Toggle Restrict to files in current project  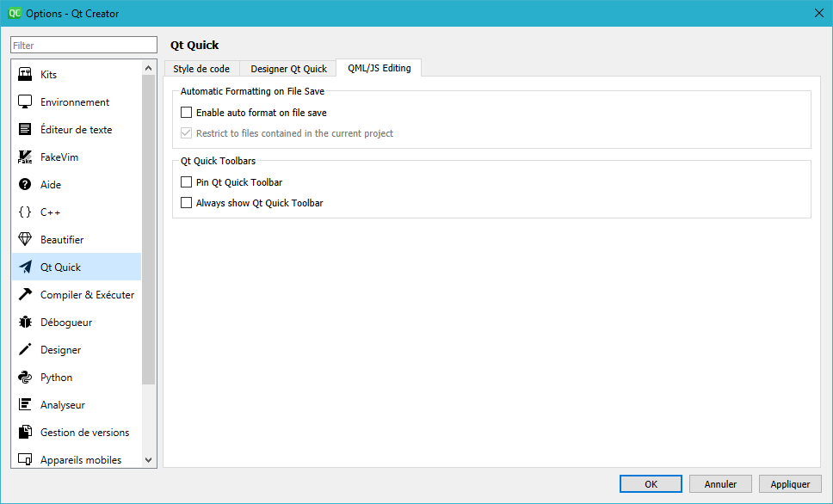(x=186, y=133)
